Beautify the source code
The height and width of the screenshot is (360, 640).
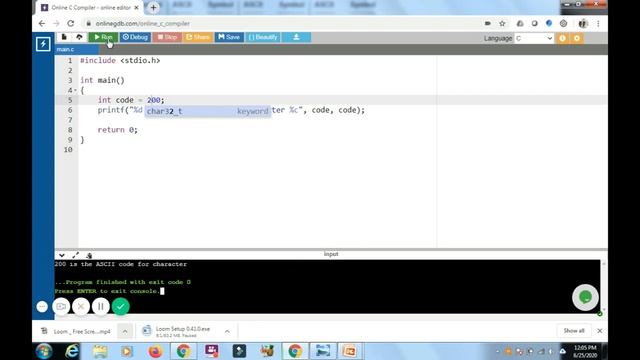coord(263,37)
